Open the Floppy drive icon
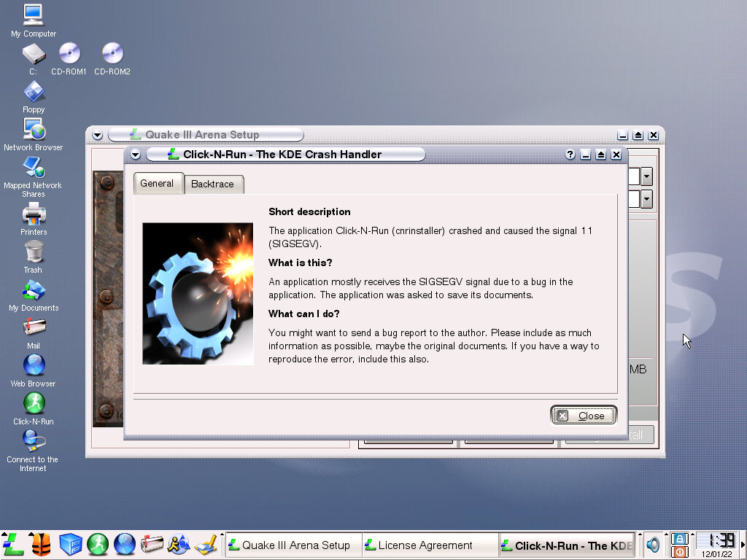 point(34,92)
